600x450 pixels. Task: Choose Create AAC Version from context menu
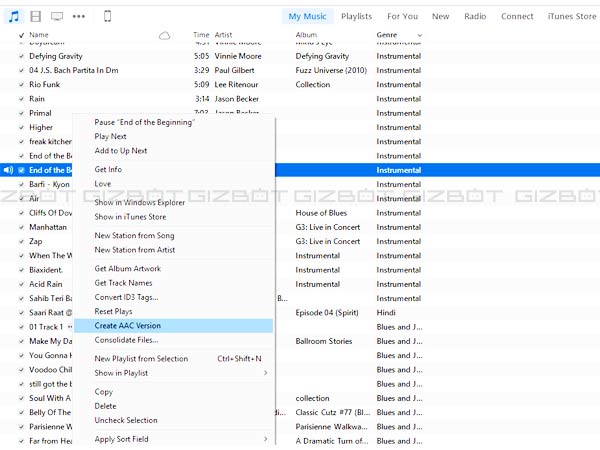pyautogui.click(x=127, y=326)
